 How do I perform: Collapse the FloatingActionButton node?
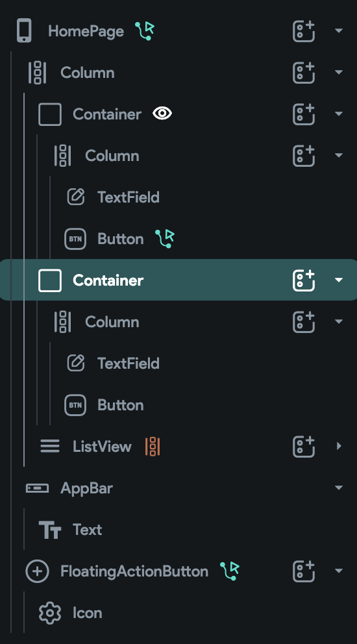click(x=339, y=571)
